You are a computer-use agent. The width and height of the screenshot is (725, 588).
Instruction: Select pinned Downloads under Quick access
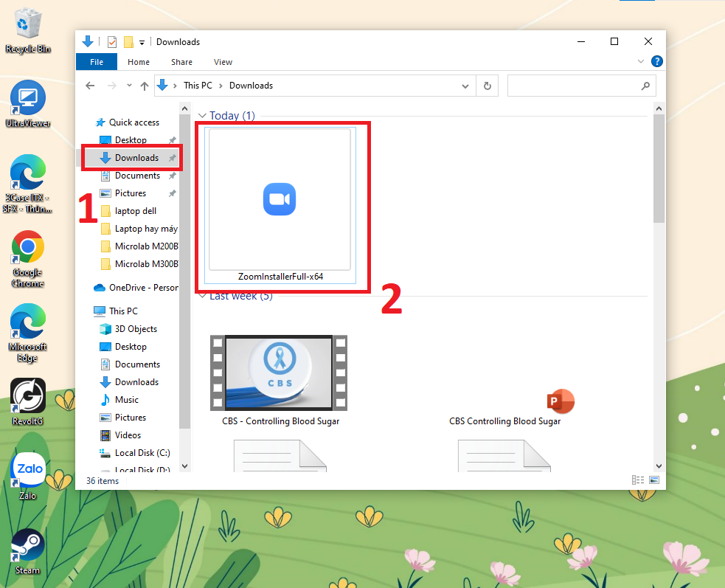tap(137, 158)
